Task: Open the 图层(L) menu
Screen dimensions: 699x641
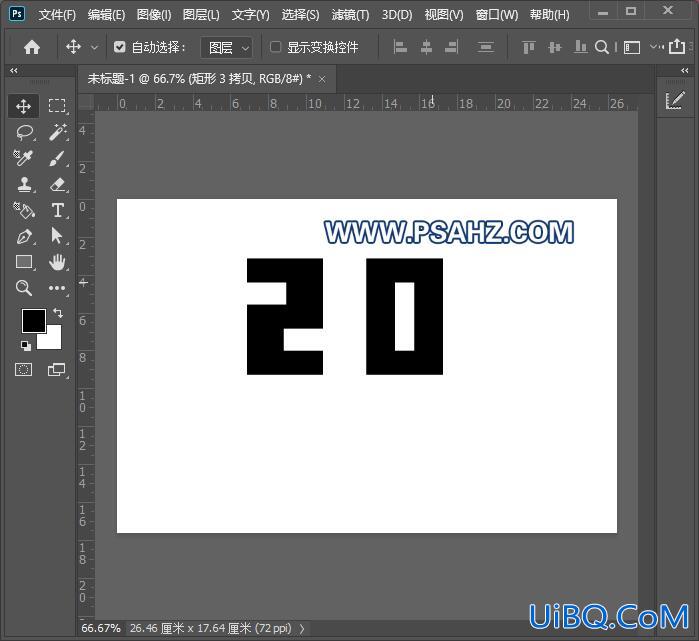Action: tap(201, 15)
